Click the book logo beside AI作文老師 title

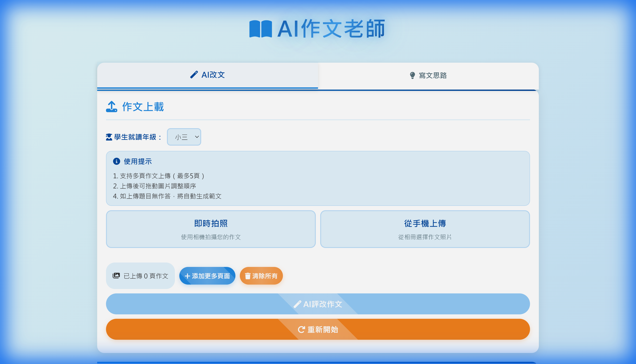[x=261, y=30]
